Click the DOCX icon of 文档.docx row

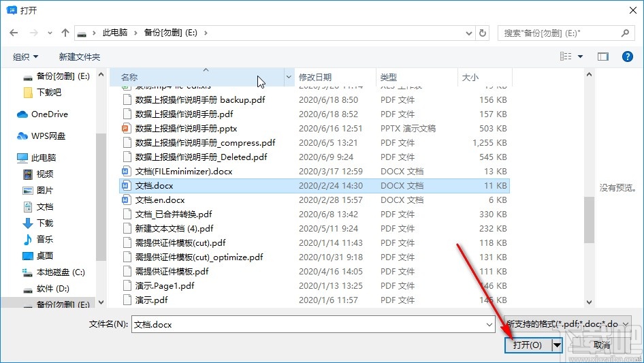126,186
